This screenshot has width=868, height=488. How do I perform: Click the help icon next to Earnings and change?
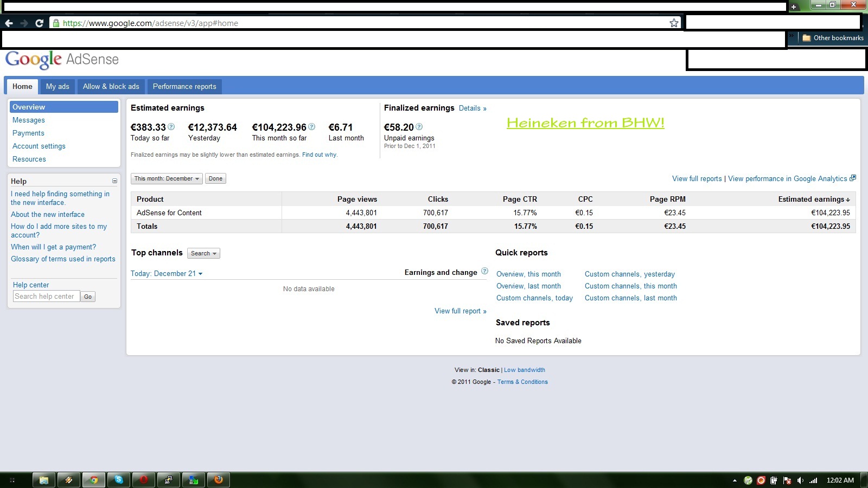coord(484,271)
